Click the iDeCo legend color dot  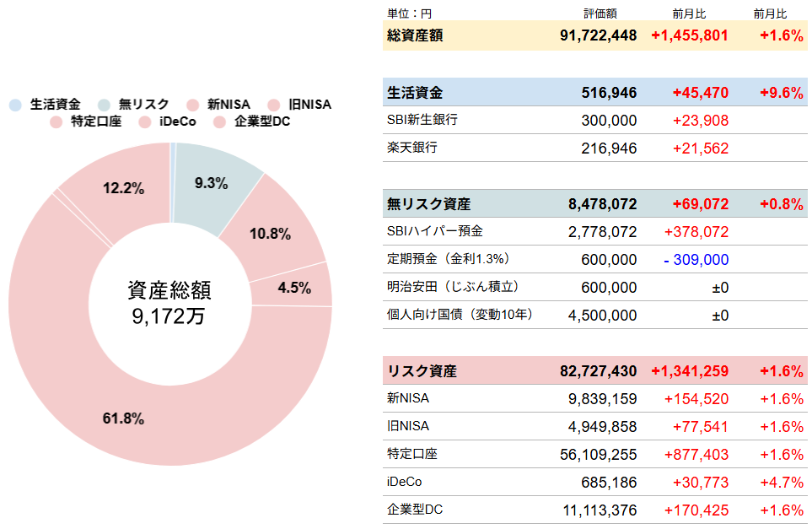tap(145, 122)
